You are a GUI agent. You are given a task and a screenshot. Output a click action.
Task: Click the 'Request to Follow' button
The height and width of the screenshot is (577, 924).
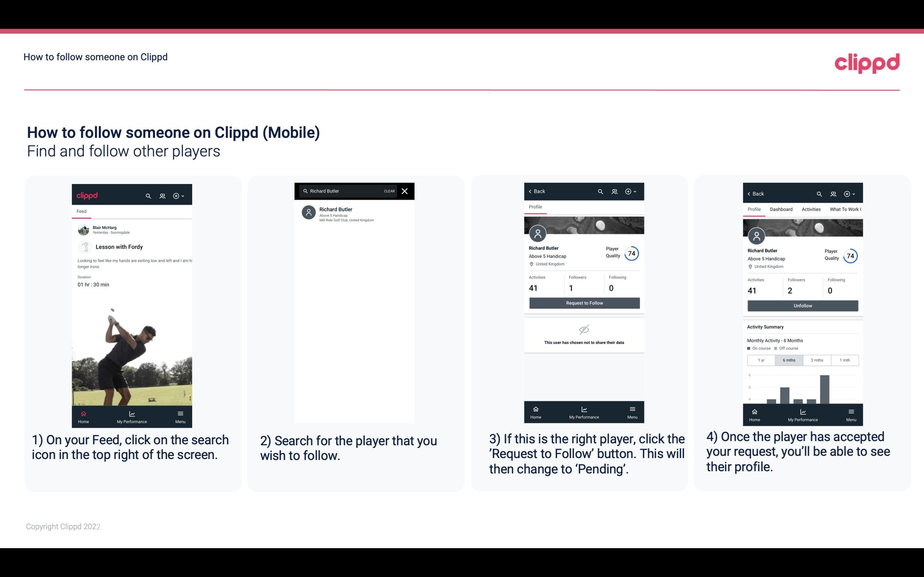[x=584, y=302]
